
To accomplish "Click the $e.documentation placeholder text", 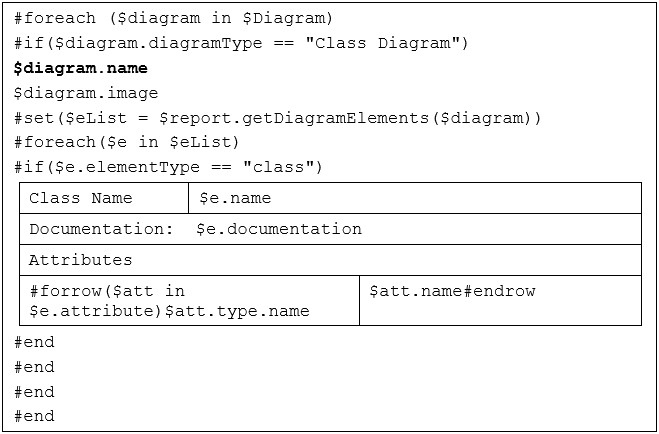I will (279, 229).
